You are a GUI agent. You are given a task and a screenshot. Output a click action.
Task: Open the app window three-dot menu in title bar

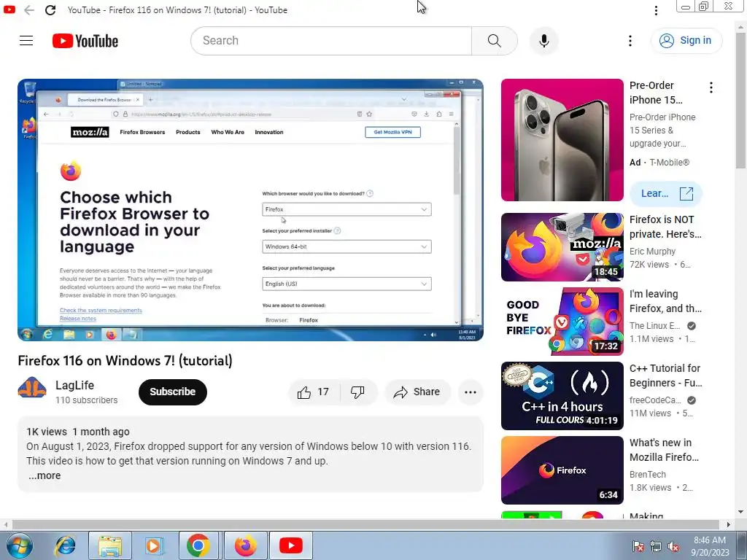[656, 10]
